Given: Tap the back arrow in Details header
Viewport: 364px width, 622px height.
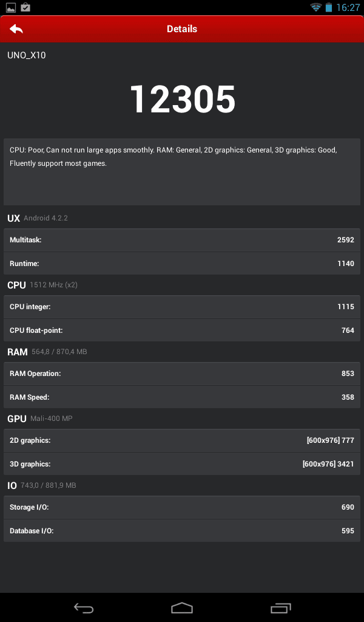Looking at the screenshot, I should pyautogui.click(x=16, y=29).
